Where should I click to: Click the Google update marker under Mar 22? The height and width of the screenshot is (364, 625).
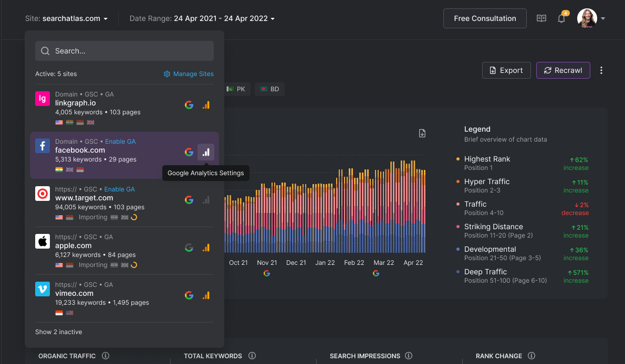coord(376,273)
